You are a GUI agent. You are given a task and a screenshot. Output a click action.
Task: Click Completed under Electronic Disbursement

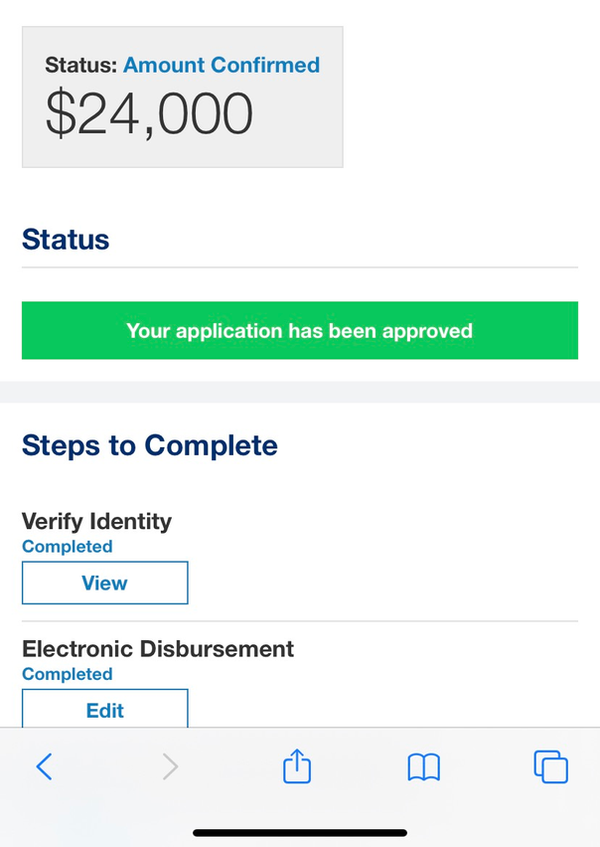pos(67,674)
